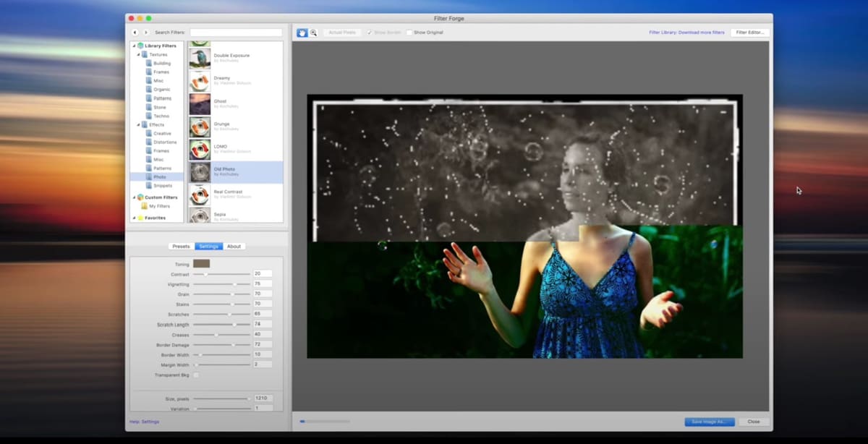Adjust the Variation slider
868x444 pixels.
pos(221,409)
